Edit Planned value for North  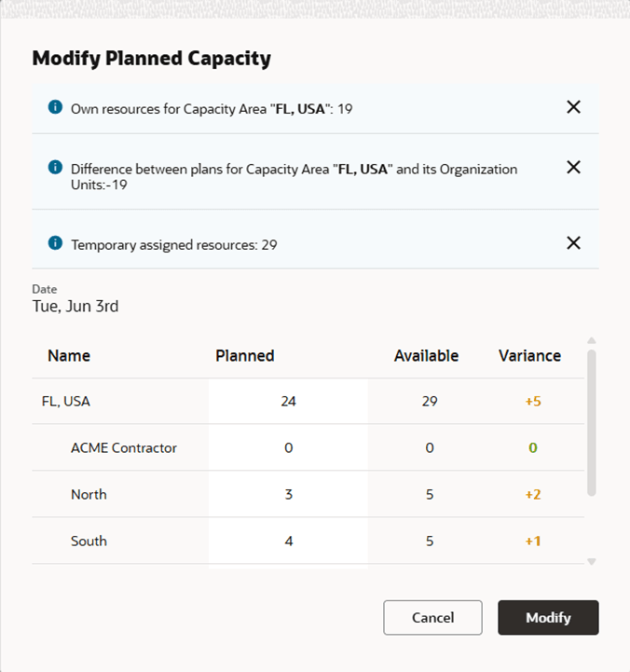288,494
